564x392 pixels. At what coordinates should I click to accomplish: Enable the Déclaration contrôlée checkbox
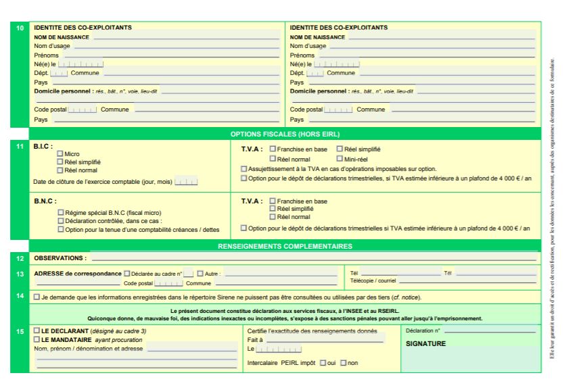click(60, 221)
